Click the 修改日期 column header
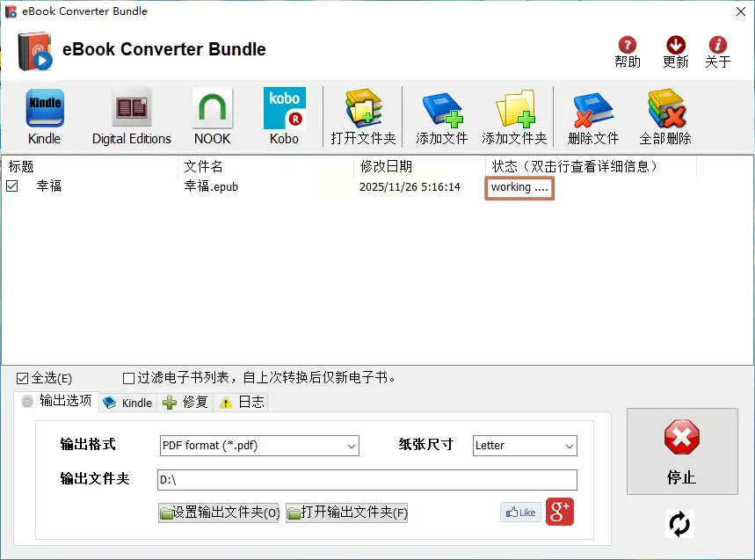Image resolution: width=755 pixels, height=560 pixels. coord(420,166)
